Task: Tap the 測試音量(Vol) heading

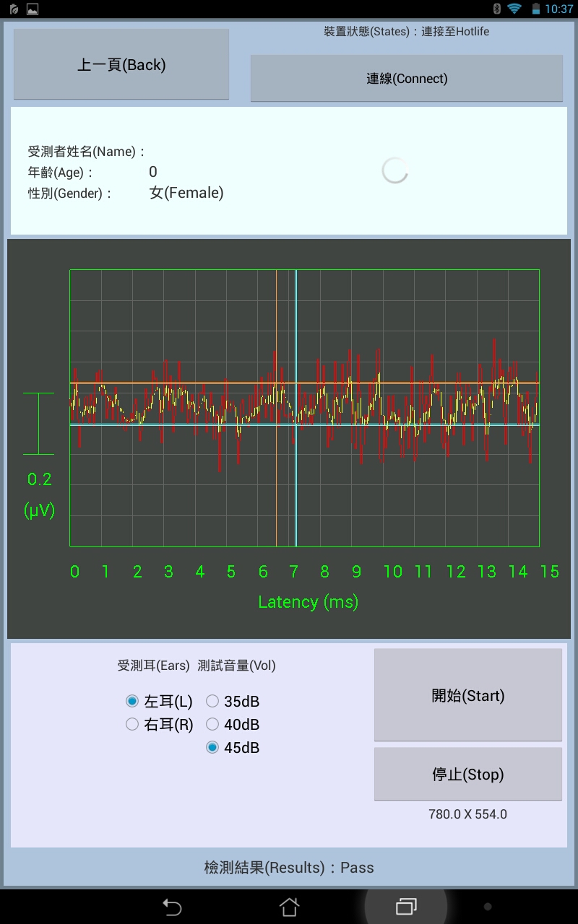Action: coord(237,666)
